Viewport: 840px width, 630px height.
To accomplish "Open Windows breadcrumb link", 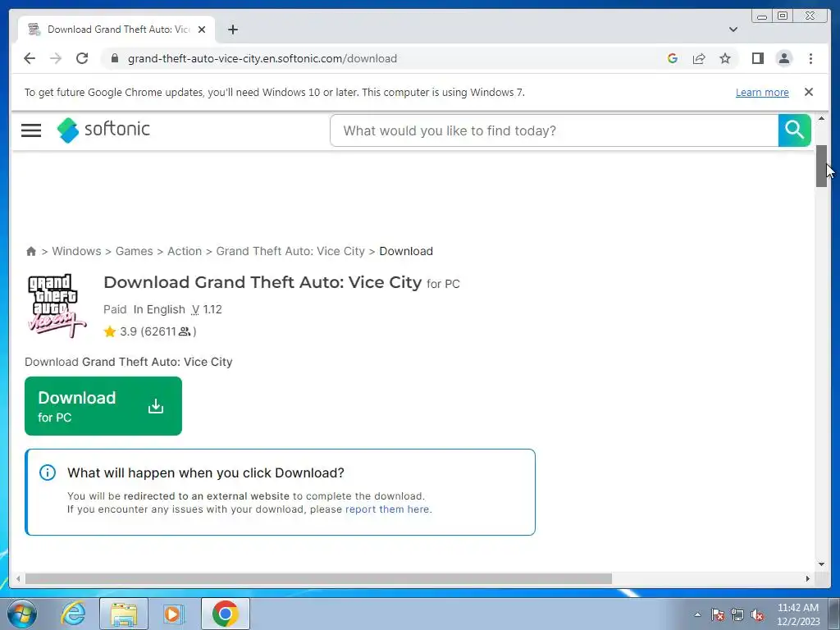I will pos(76,251).
